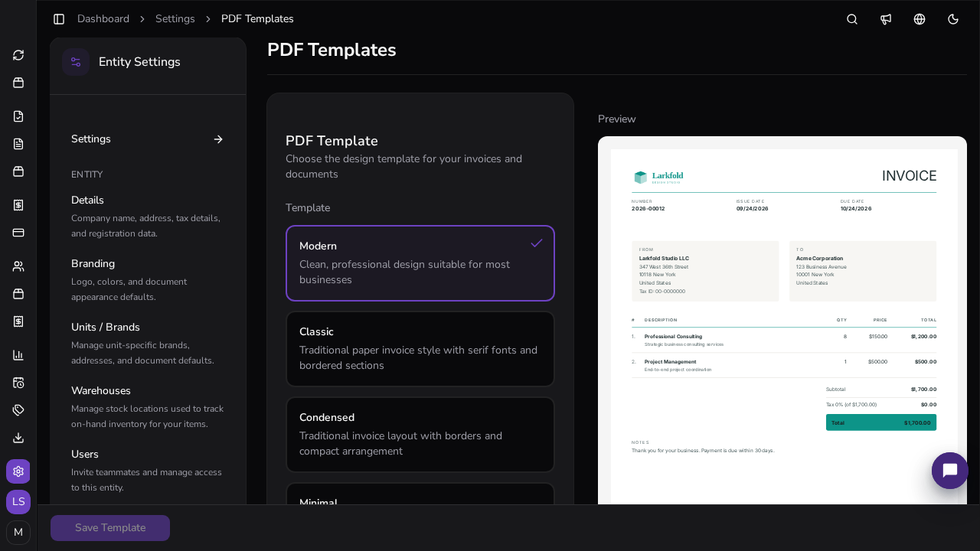This screenshot has width=980, height=551.
Task: Click the invoice preview thumbnail
Action: point(782,321)
